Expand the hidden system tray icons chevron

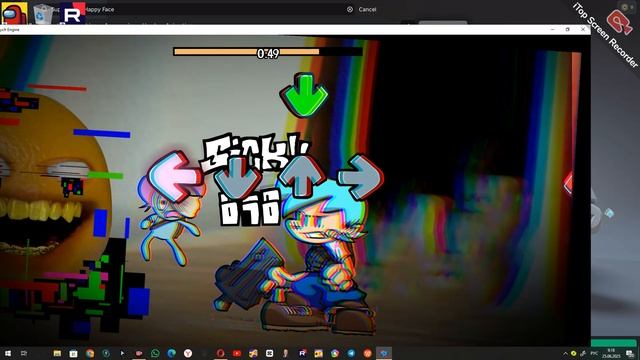point(565,353)
